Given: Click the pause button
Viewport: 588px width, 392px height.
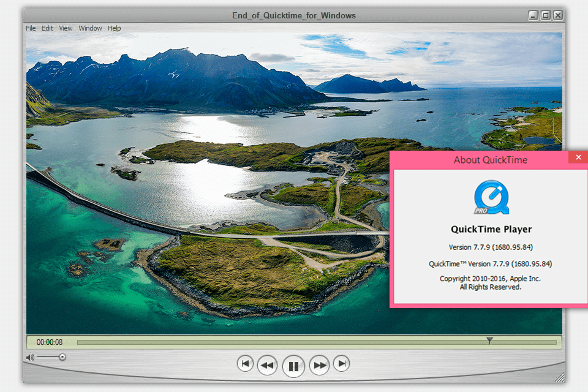Looking at the screenshot, I should (293, 366).
